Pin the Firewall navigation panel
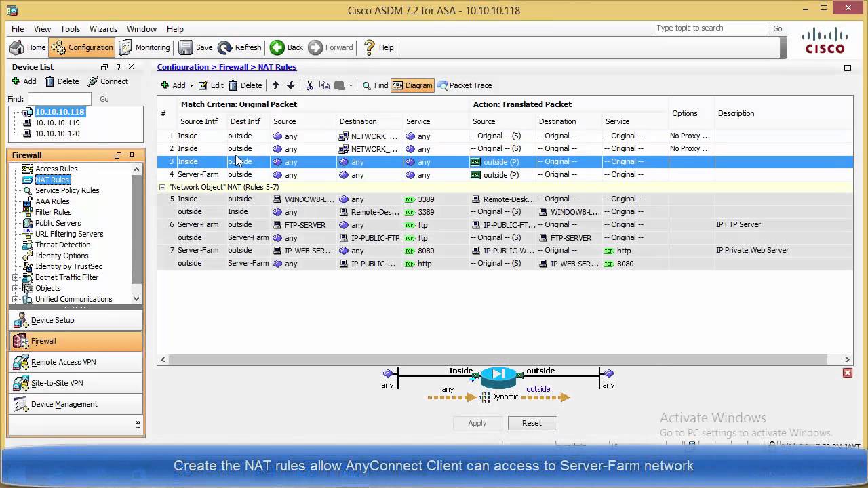The width and height of the screenshot is (868, 488). point(132,155)
